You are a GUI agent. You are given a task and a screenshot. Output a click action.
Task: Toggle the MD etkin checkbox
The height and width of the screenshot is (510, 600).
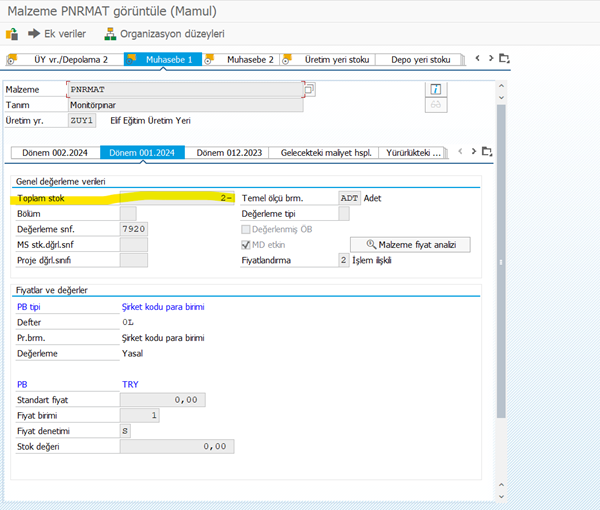pos(247,244)
